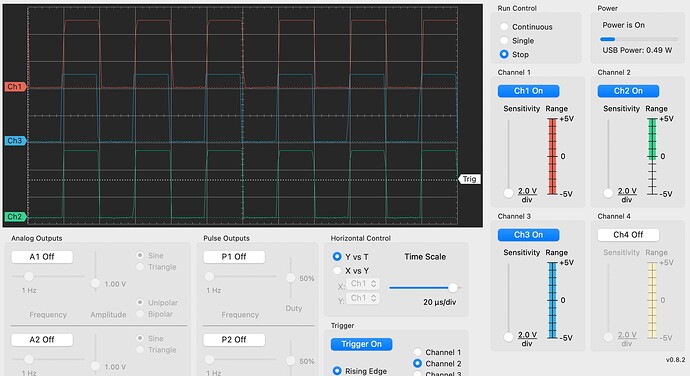Click the A1 1.00 V amplitude value
Image resolution: width=690 pixels, height=376 pixels.
115,284
